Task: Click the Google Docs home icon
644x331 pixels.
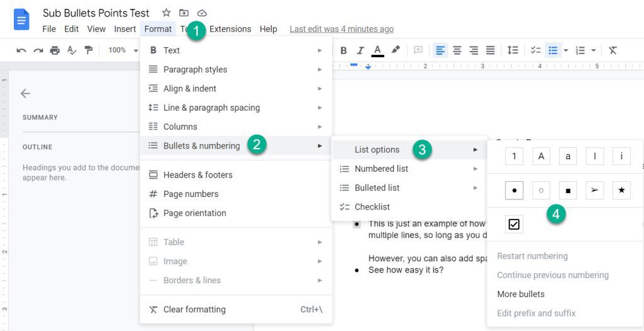Action: pyautogui.click(x=21, y=20)
